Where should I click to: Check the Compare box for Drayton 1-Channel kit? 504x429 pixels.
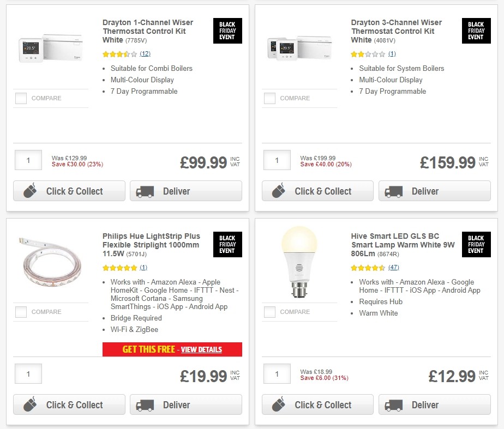(x=21, y=98)
